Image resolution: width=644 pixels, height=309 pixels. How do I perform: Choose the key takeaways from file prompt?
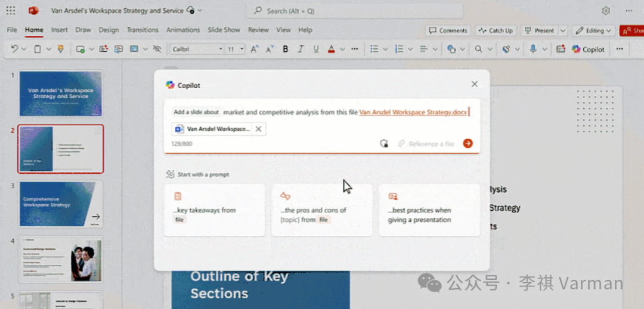coord(215,210)
